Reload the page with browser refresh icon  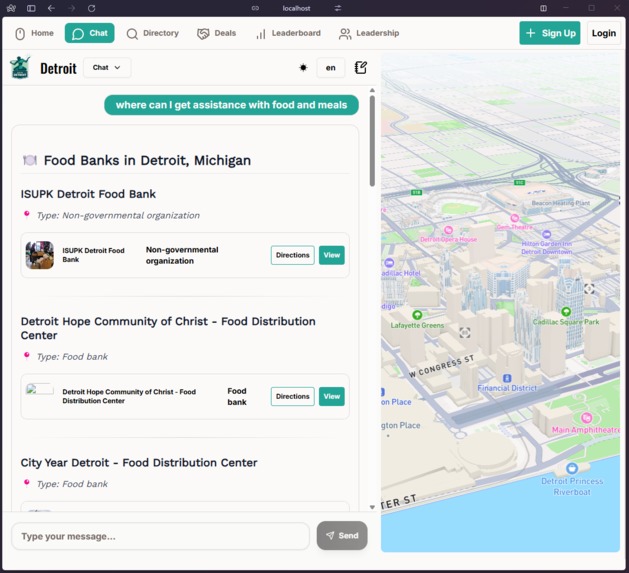tap(91, 8)
